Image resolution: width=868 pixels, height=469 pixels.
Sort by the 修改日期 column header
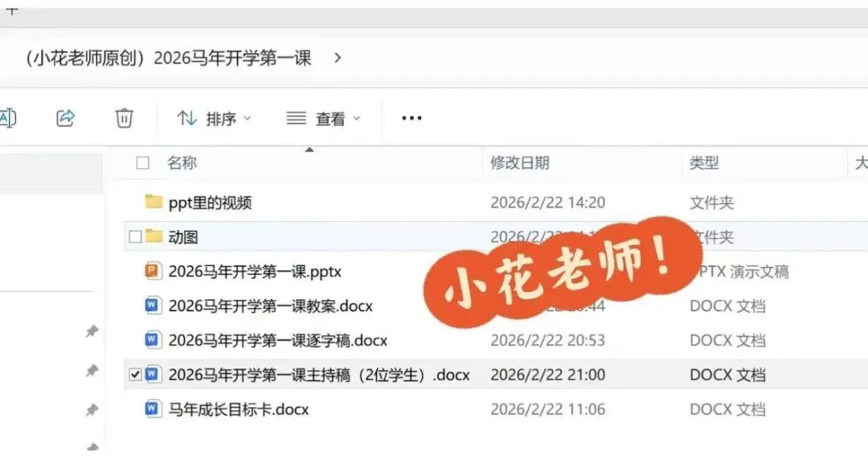coord(520,163)
